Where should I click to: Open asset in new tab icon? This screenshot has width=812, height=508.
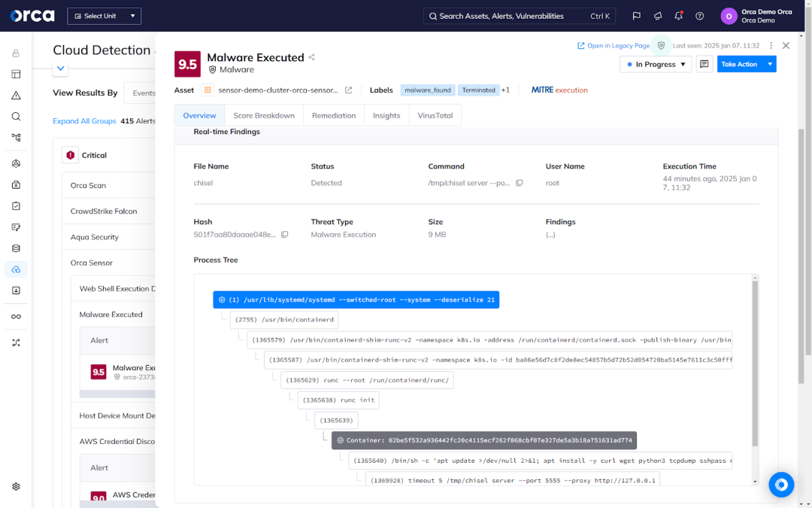(x=349, y=90)
